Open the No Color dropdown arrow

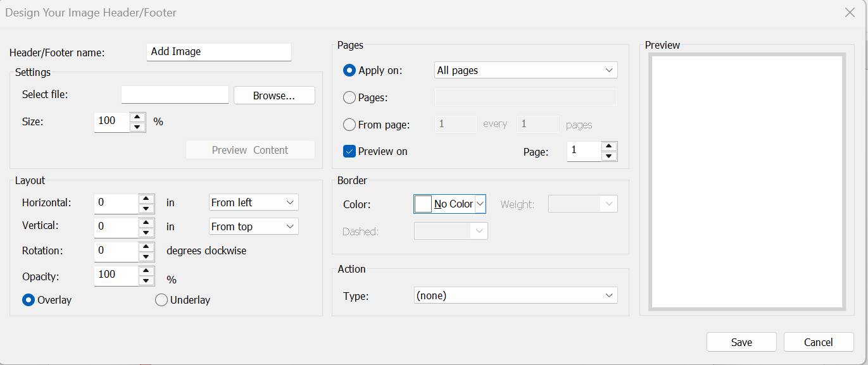tap(480, 204)
